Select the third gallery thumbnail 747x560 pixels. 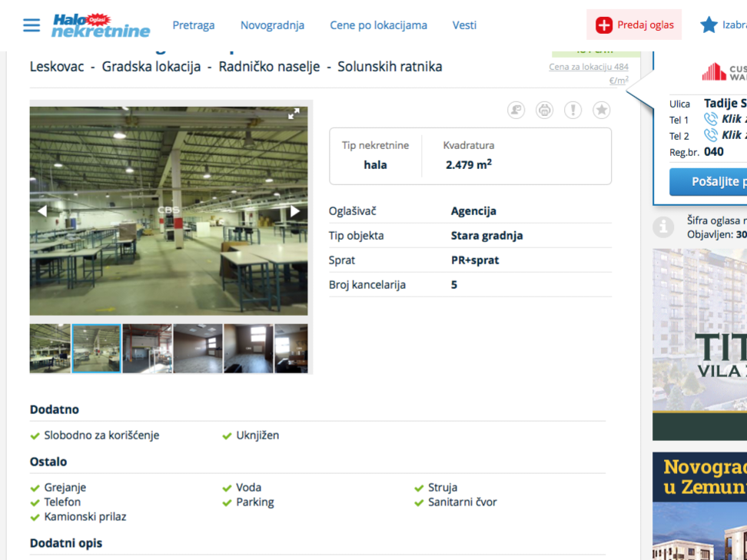pos(147,349)
